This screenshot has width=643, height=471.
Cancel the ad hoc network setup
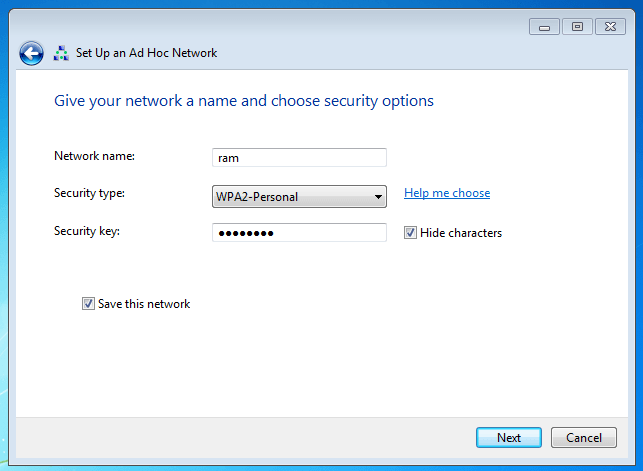pos(583,438)
